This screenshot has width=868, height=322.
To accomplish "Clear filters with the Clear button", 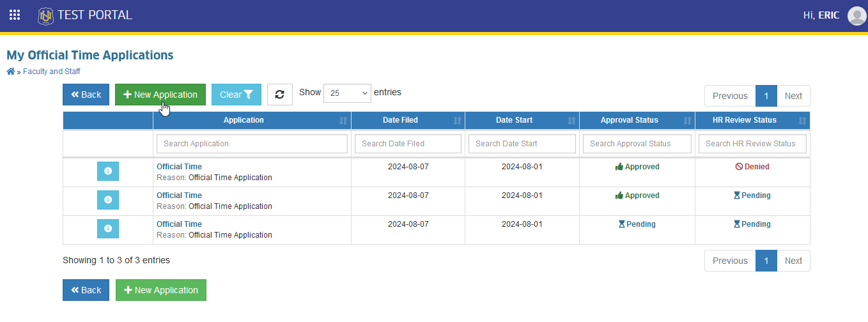I will click(236, 95).
